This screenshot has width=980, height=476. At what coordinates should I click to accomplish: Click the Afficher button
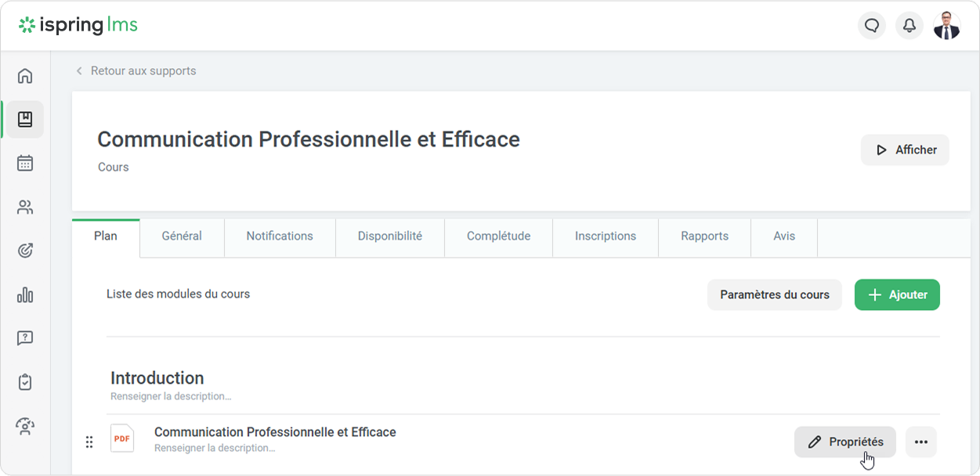(x=905, y=150)
